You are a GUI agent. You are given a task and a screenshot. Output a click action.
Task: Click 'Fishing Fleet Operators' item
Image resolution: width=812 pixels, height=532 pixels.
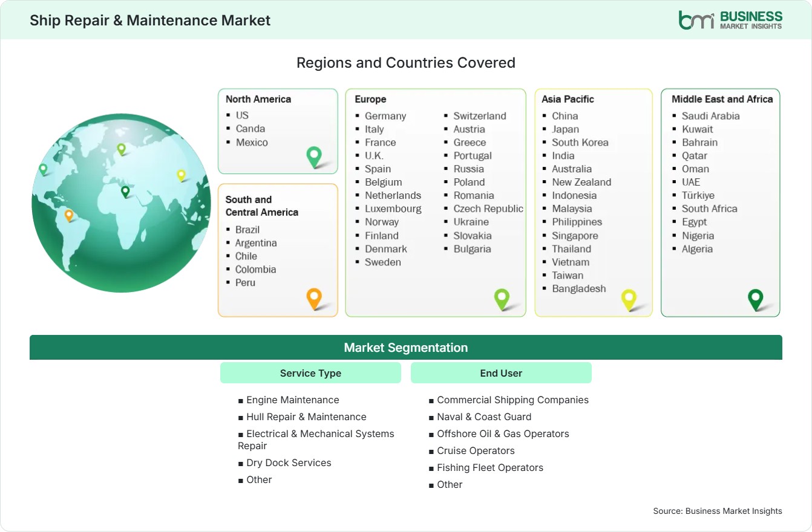[x=490, y=467]
